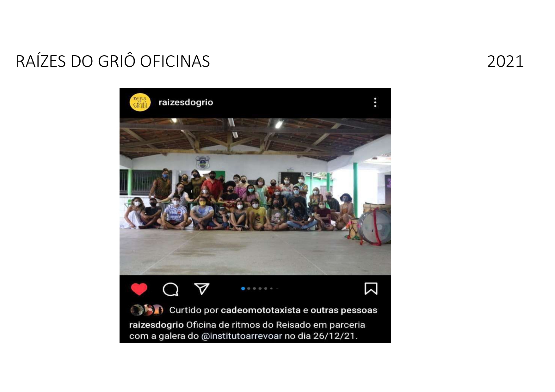
Task: Click the drum on the photo's right
Action: tap(375, 226)
